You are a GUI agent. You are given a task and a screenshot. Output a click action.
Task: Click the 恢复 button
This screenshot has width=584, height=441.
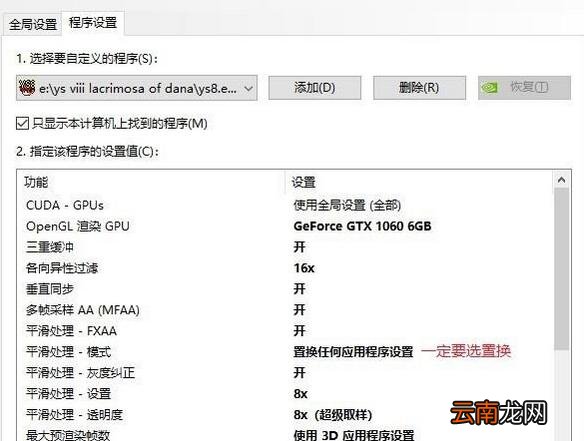(524, 88)
